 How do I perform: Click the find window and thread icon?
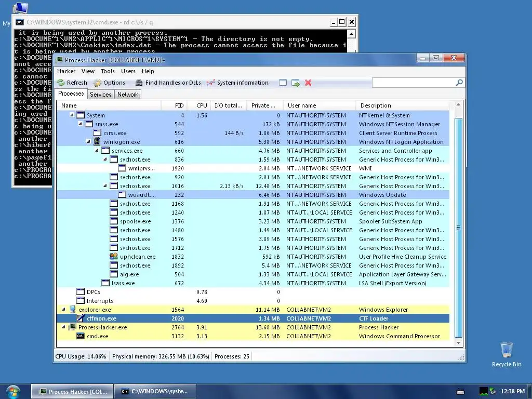coord(296,83)
